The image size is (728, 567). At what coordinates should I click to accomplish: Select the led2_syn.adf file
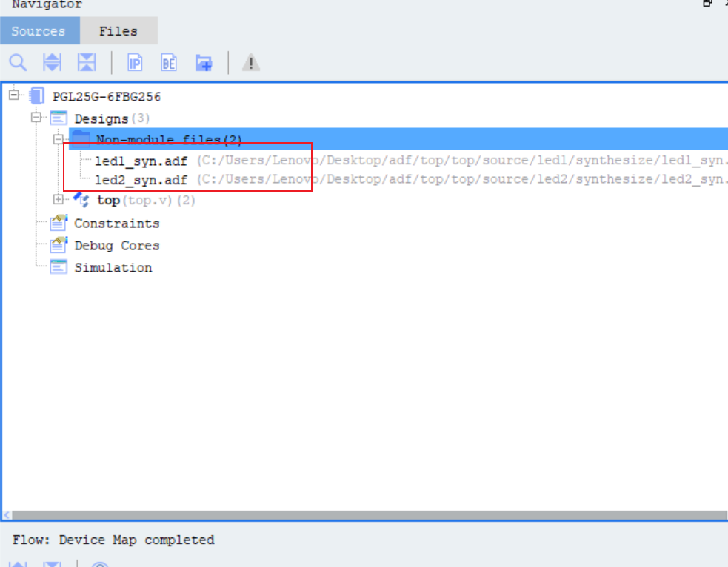point(141,180)
